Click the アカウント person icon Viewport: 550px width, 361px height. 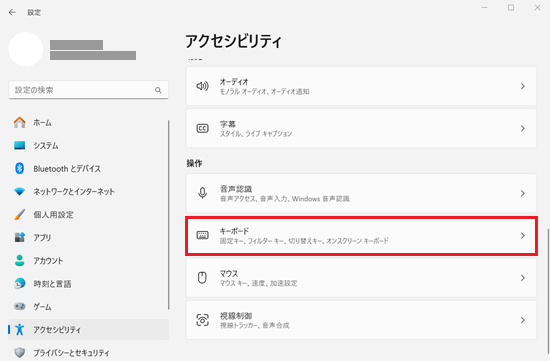[20, 260]
